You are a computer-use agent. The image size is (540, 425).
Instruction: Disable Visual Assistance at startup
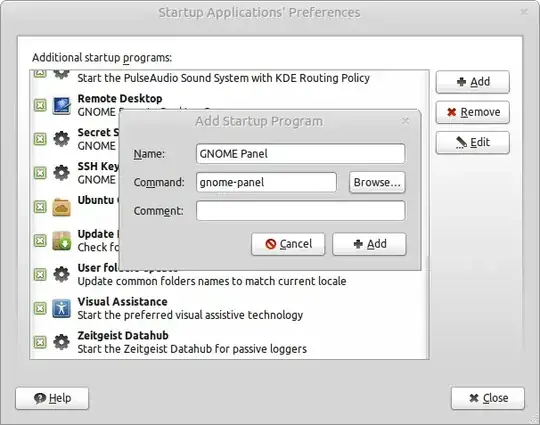click(40, 308)
